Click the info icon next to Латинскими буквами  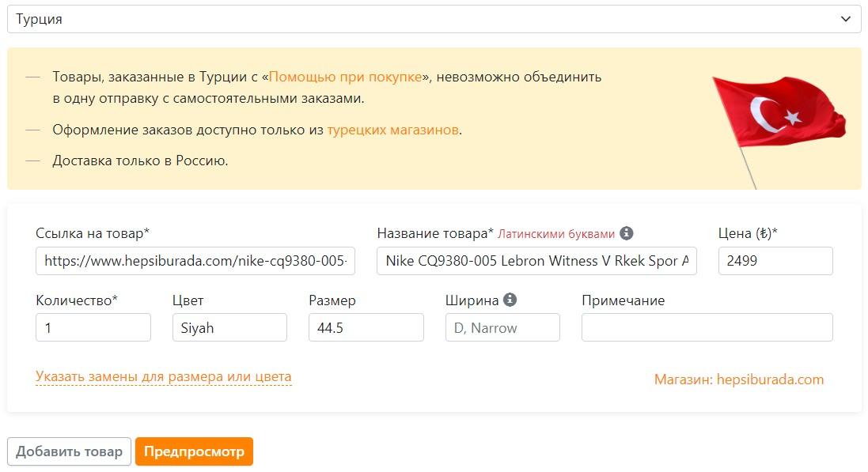(x=628, y=234)
